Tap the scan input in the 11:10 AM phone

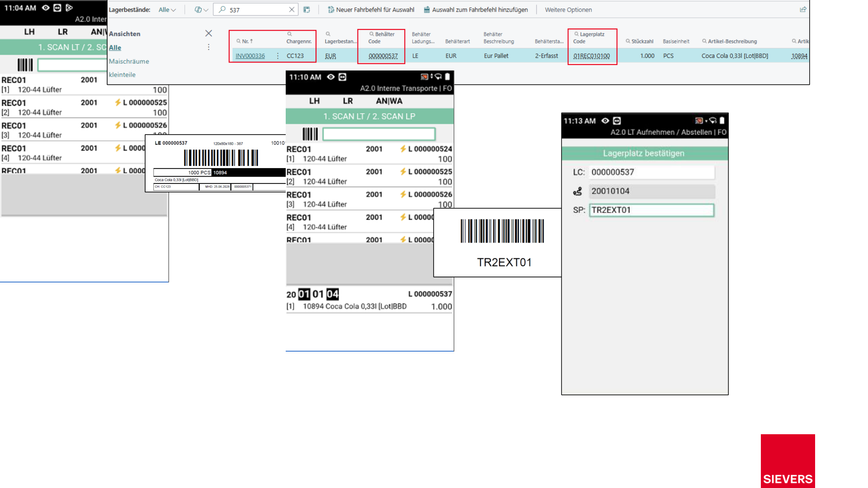point(379,134)
